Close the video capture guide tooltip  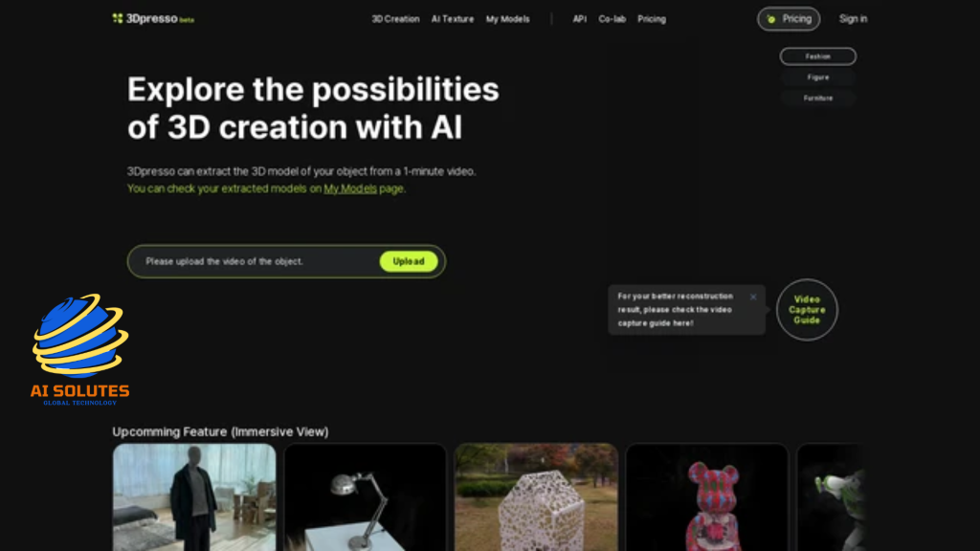pyautogui.click(x=753, y=297)
